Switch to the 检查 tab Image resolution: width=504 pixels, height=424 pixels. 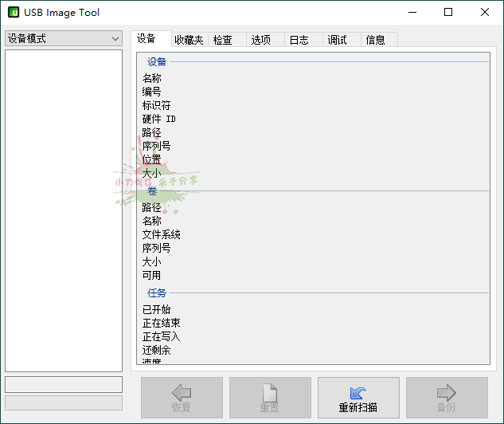(x=227, y=40)
